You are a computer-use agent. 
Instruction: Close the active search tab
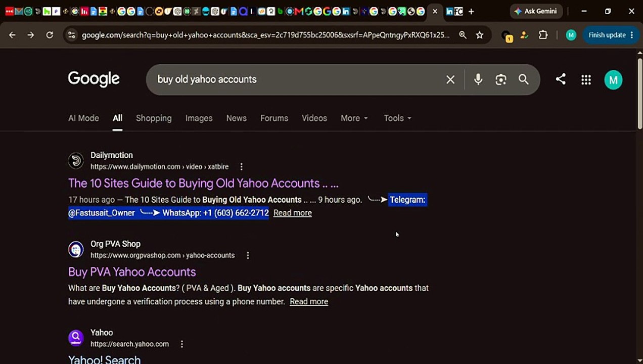pyautogui.click(x=435, y=11)
